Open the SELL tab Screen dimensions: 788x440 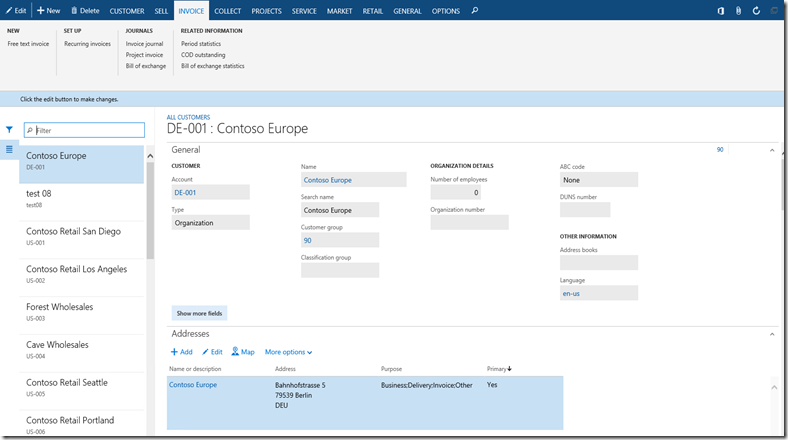[161, 11]
